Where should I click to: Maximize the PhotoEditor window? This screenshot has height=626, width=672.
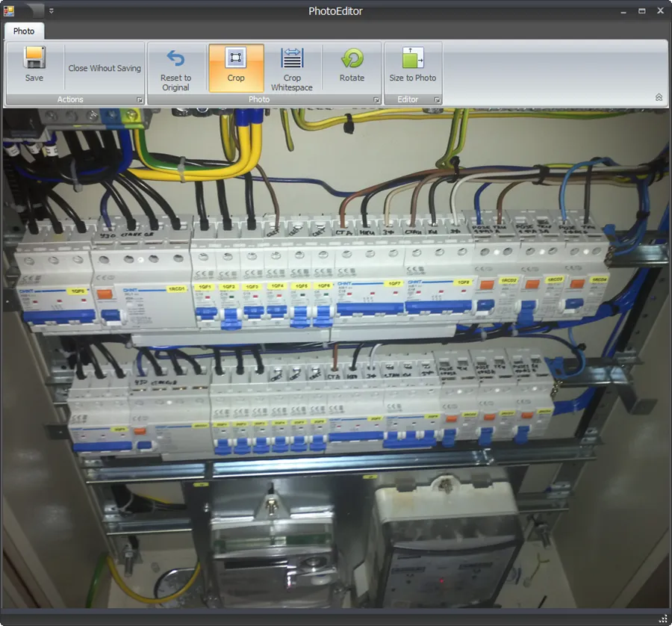(x=641, y=10)
